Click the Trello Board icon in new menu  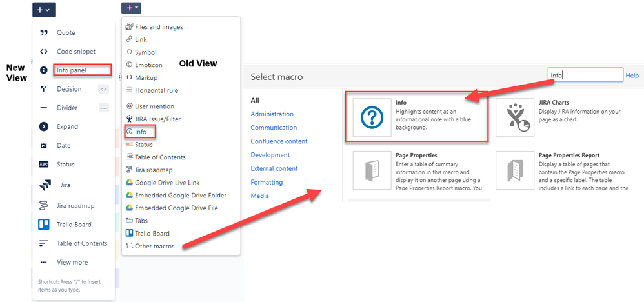tap(43, 225)
